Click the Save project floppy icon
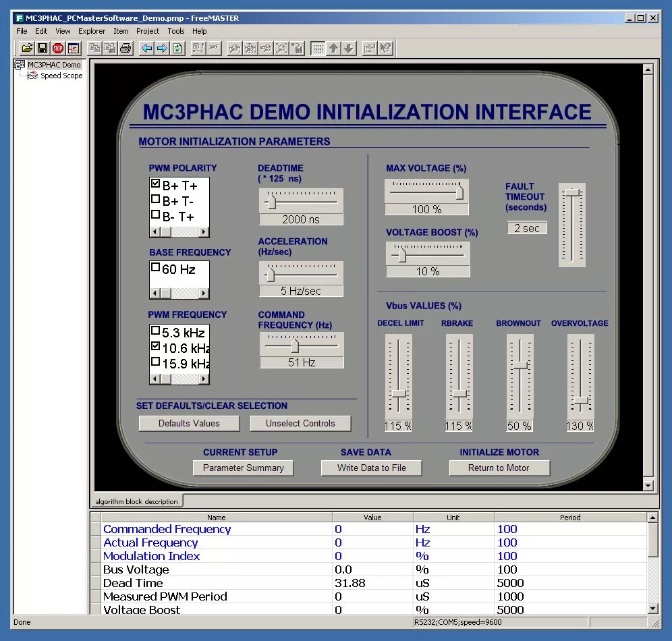672x641 pixels. pos(43,49)
